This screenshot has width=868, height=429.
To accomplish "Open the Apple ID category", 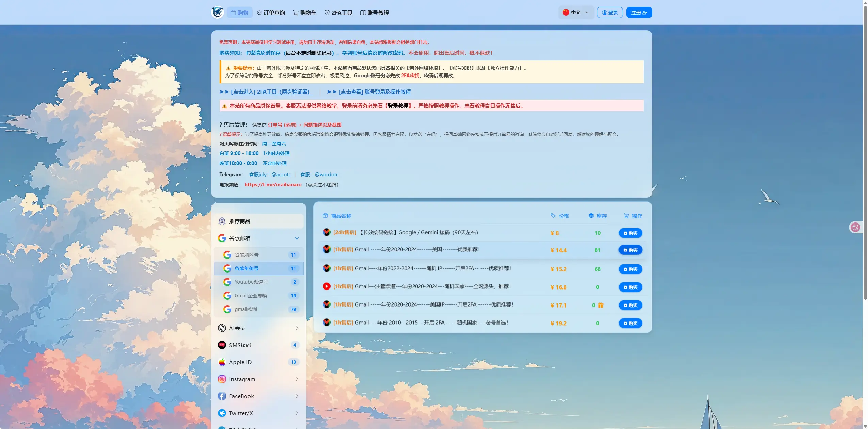I will point(259,362).
